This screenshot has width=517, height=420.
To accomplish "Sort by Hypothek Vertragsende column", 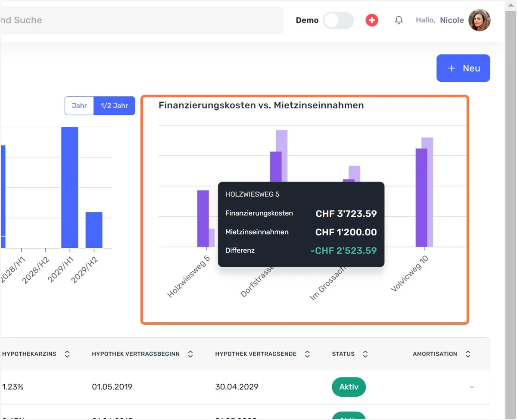I will [x=307, y=354].
